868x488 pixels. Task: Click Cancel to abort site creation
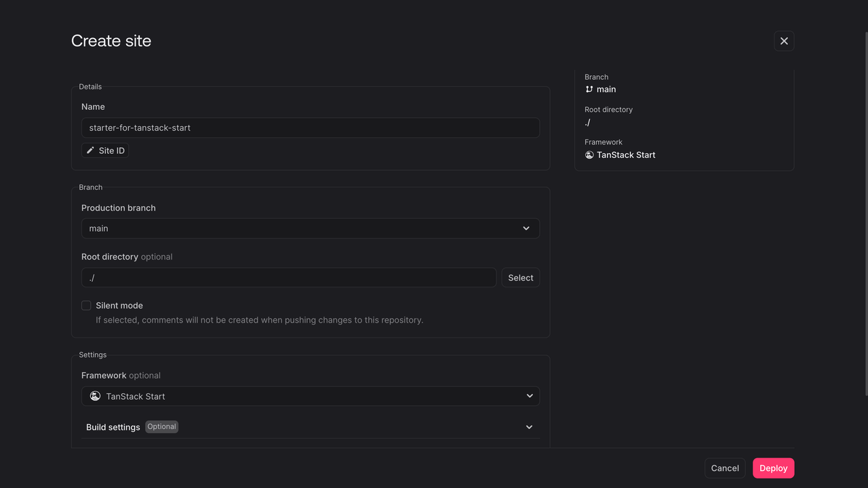[x=724, y=468]
